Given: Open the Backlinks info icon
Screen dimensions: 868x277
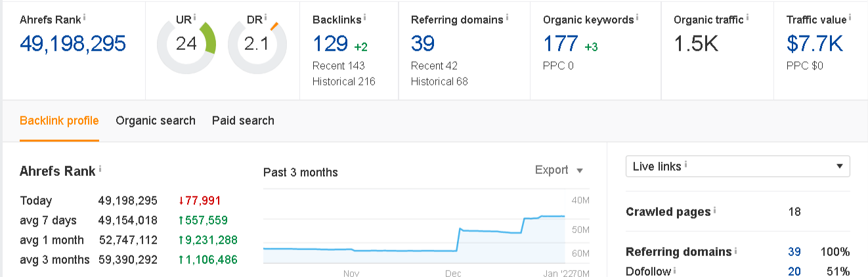Looking at the screenshot, I should [x=364, y=16].
